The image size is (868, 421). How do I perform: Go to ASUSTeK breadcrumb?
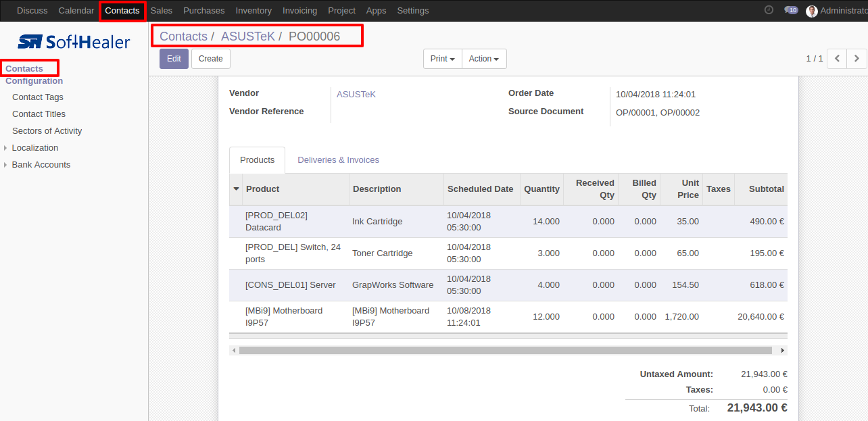(x=248, y=36)
